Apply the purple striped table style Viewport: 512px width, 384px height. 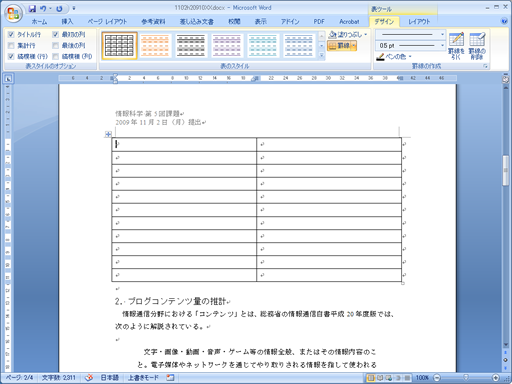pos(227,45)
